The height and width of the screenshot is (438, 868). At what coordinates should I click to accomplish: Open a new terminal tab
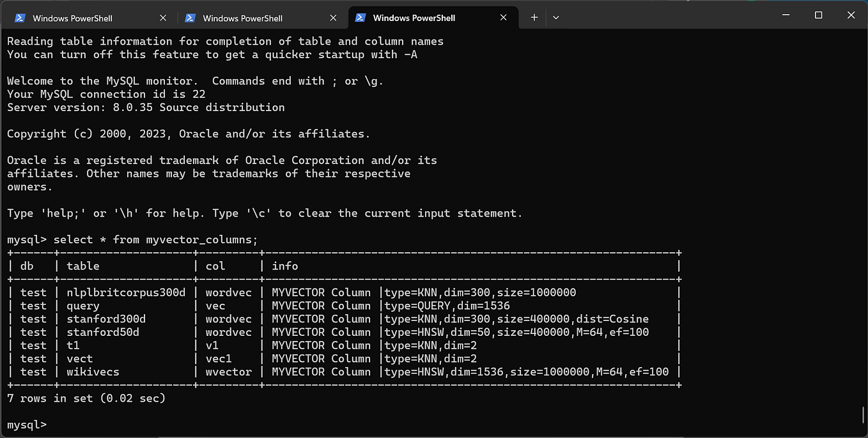pyautogui.click(x=534, y=18)
